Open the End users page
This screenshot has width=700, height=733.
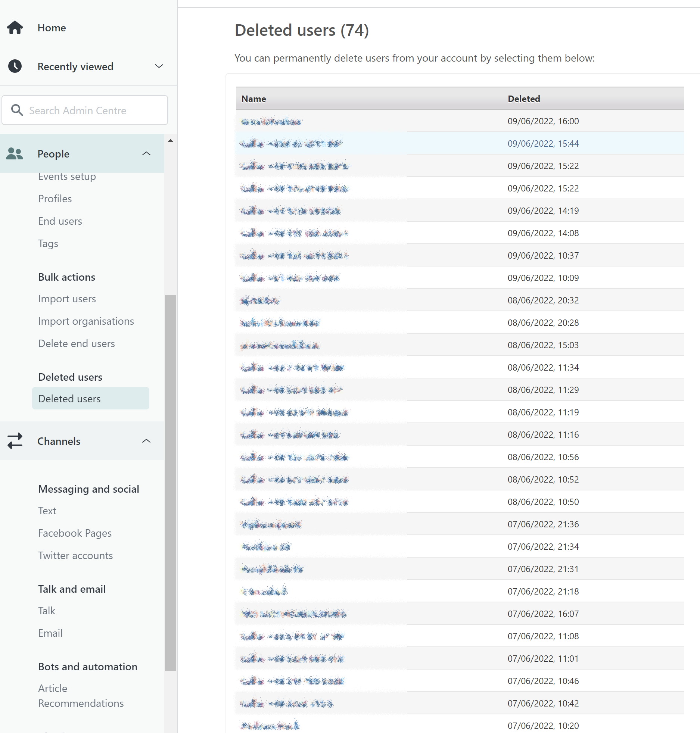pos(60,221)
